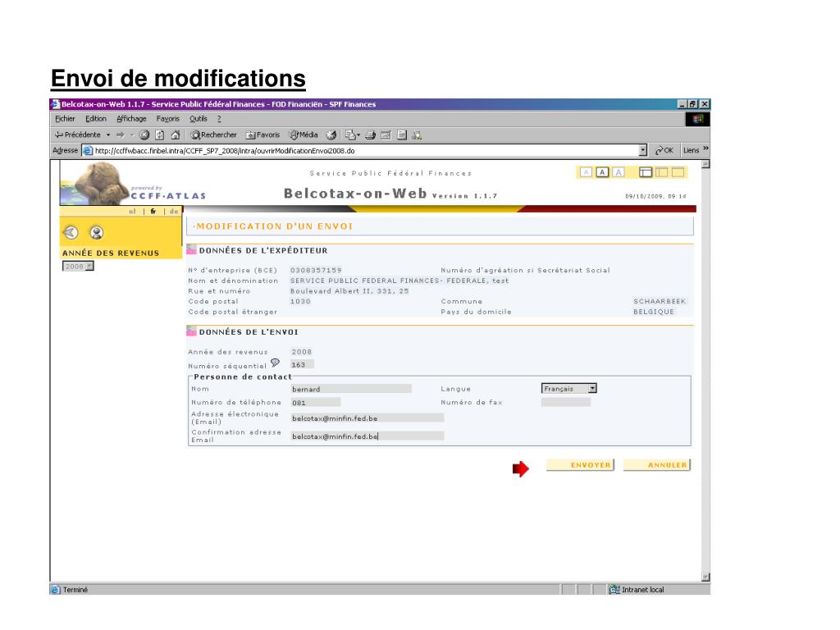Viewport: 840px width, 630px height.
Task: Click the History icon in the toolbar
Action: [331, 135]
